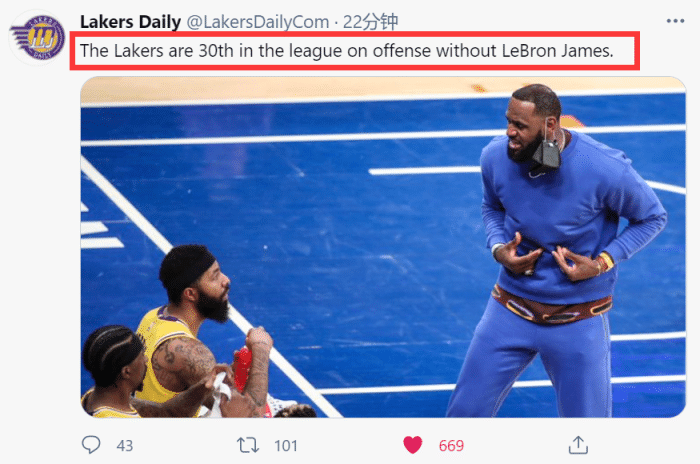Retweet using the arrows icon
Viewport: 700px width, 464px height.
[248, 445]
